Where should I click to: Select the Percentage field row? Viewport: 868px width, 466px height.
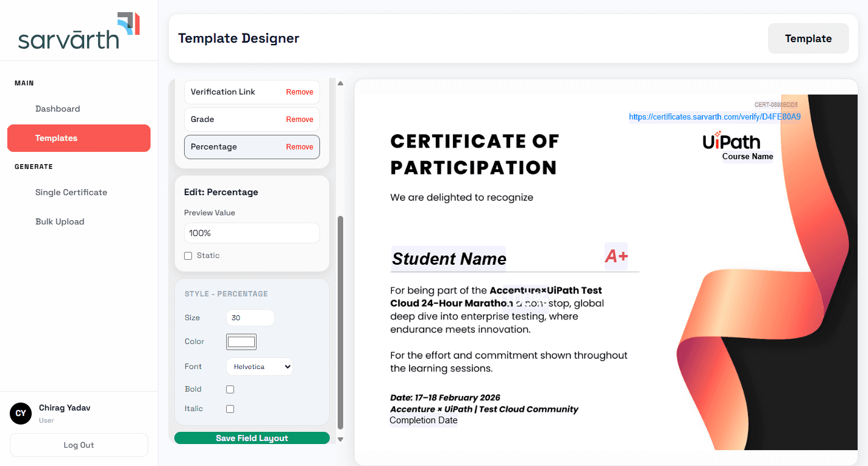pos(252,147)
